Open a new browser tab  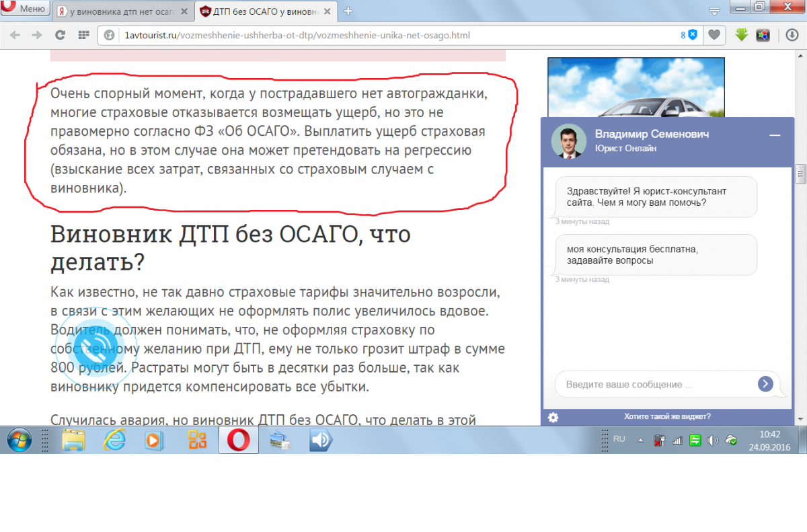348,11
